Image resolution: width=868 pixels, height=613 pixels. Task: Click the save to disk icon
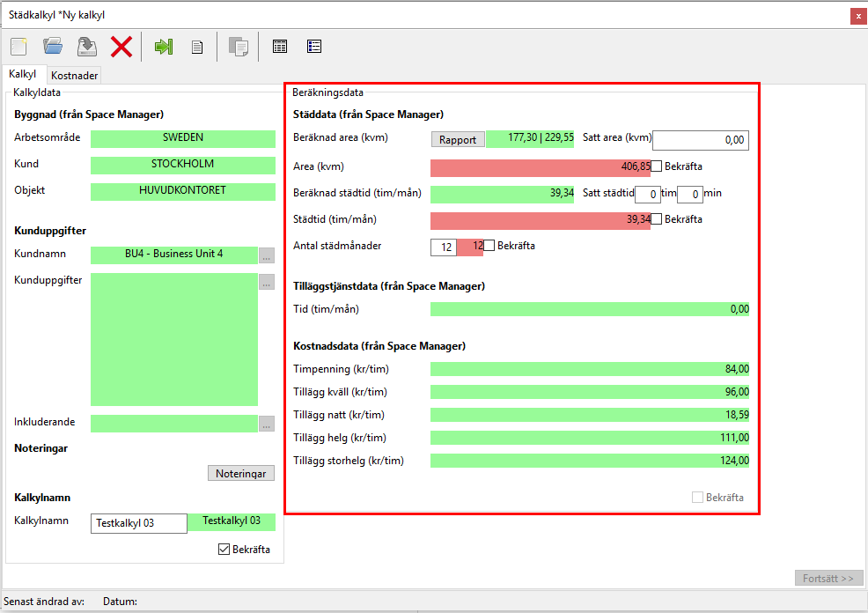(x=86, y=47)
